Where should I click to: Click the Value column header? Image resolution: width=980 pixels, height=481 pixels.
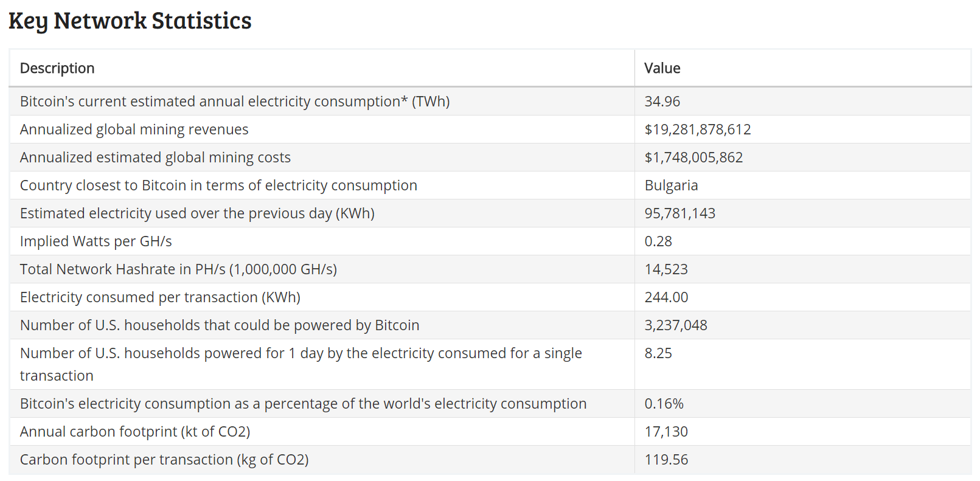(662, 68)
